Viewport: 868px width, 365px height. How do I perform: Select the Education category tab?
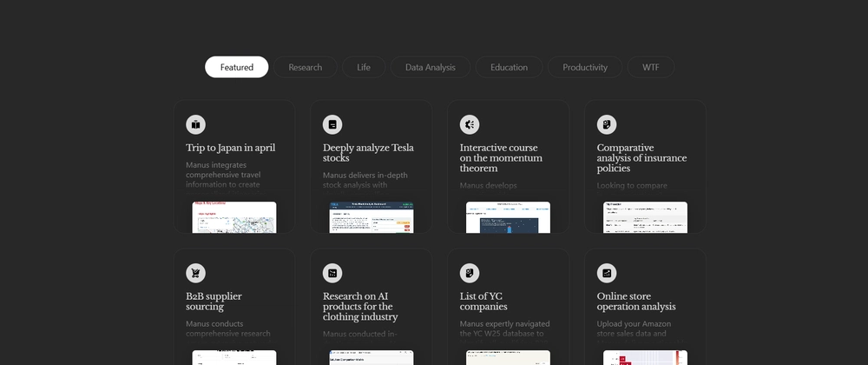pos(509,67)
